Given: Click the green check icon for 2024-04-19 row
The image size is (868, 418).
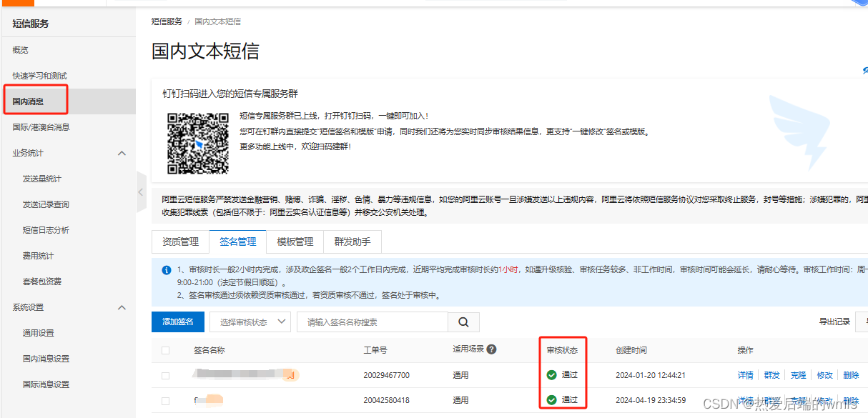Looking at the screenshot, I should (x=551, y=400).
